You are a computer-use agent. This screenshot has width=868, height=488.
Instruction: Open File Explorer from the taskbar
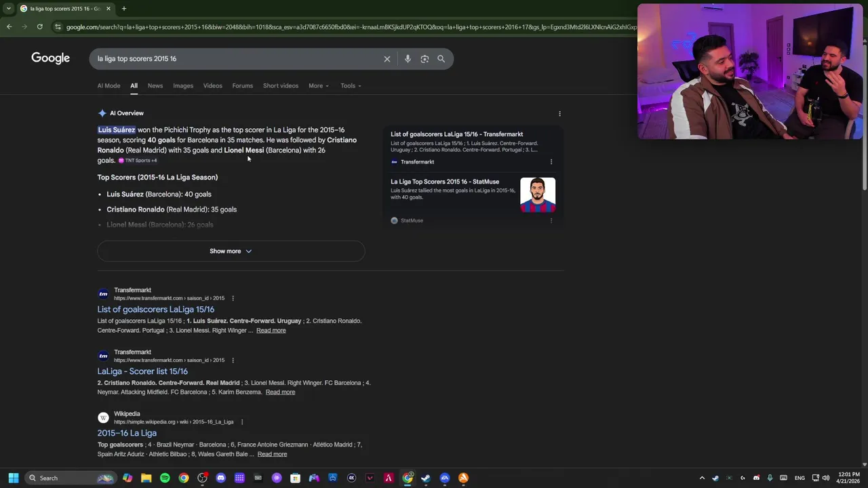[x=146, y=478]
